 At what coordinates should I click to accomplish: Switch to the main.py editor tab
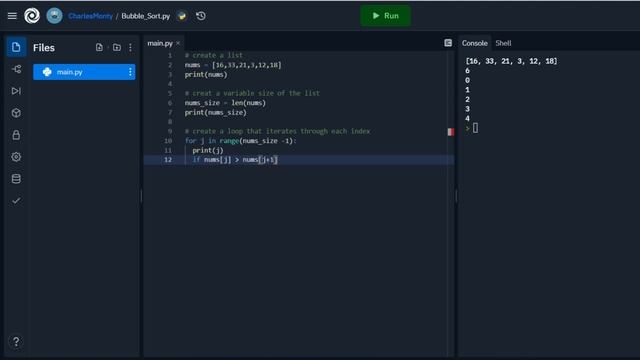click(160, 43)
